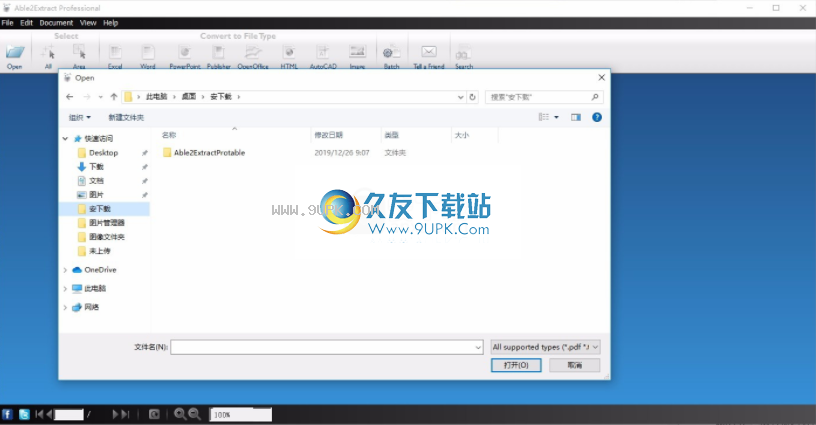The height and width of the screenshot is (425, 816).
Task: Go to previous page arrow
Action: pos(49,415)
